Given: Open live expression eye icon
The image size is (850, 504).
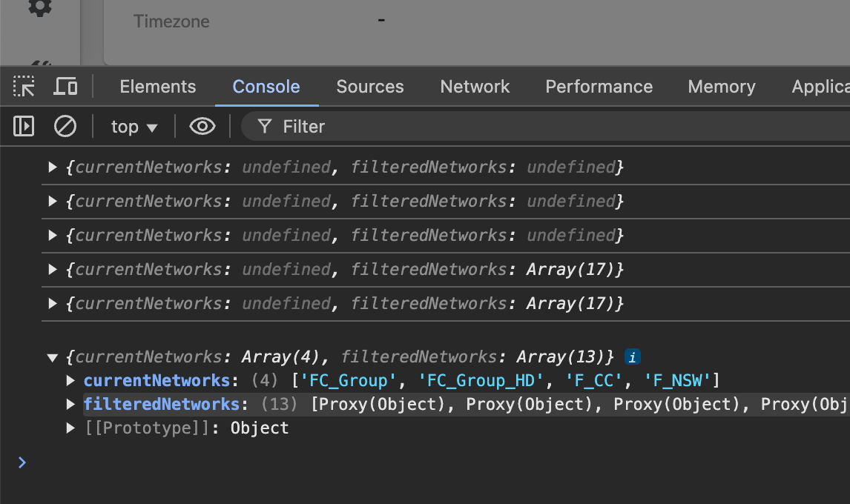Looking at the screenshot, I should click(x=202, y=127).
